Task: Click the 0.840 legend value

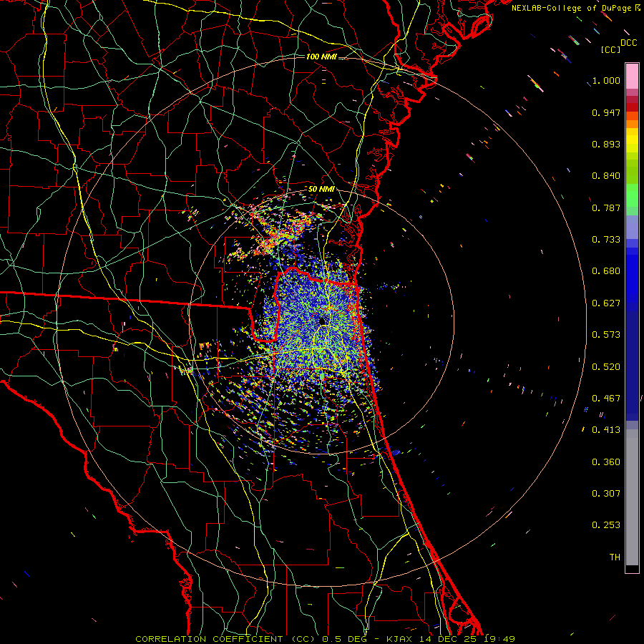Action: point(606,176)
